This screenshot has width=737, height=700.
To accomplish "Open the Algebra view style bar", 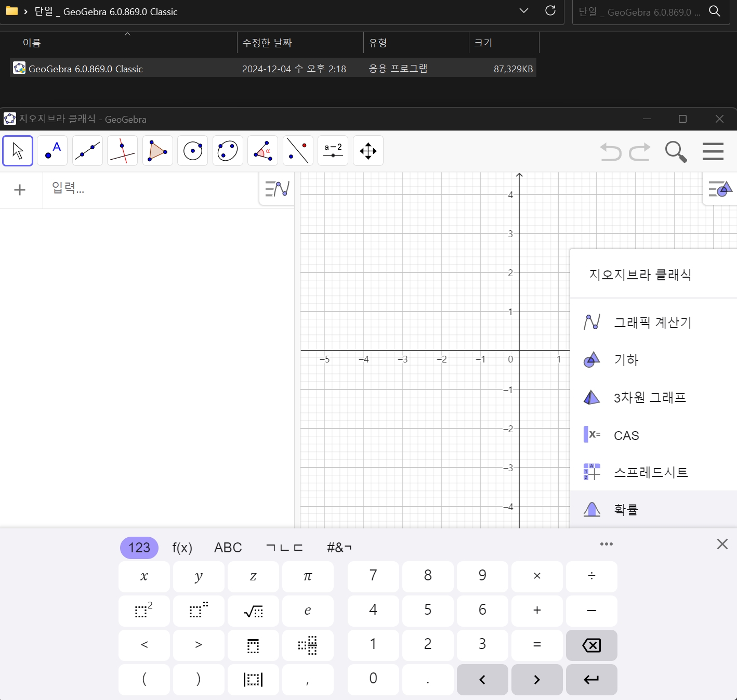I will pos(277,189).
